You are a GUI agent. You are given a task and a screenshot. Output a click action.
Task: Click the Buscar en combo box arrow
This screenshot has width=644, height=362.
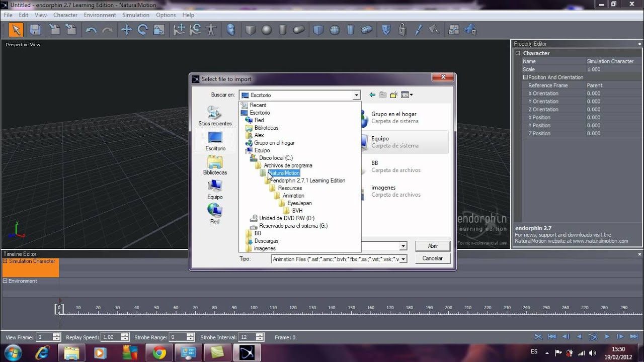(x=356, y=95)
